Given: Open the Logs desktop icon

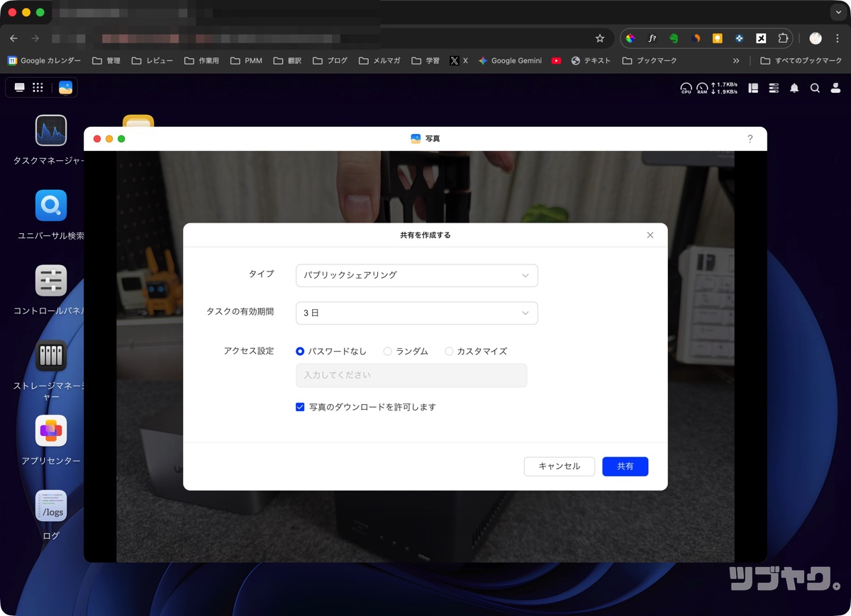Looking at the screenshot, I should click(51, 506).
